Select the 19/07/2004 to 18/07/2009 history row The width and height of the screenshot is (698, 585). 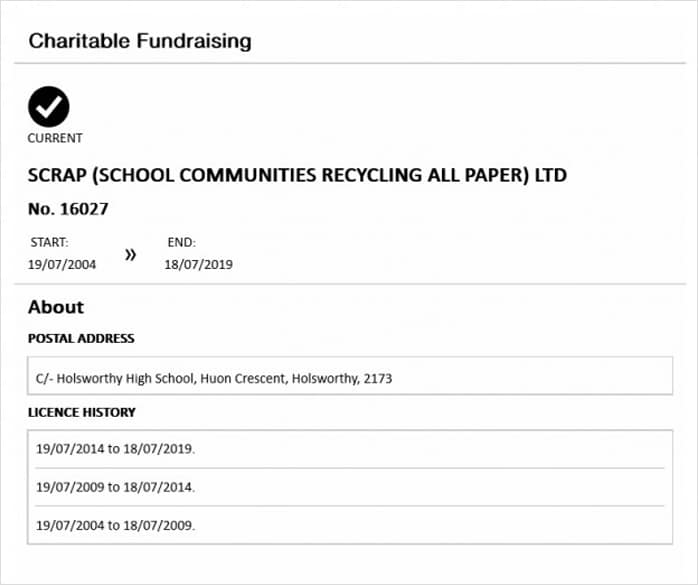(x=350, y=525)
